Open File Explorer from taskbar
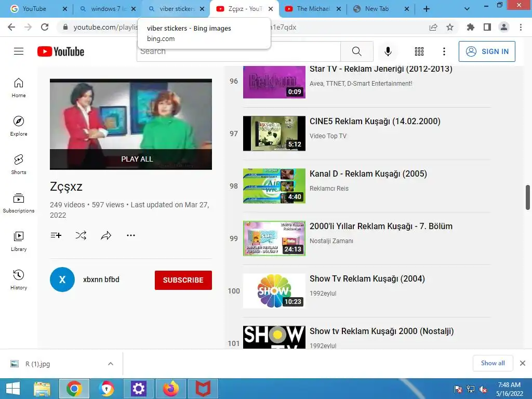Screen dimensions: 532x399 42,389
